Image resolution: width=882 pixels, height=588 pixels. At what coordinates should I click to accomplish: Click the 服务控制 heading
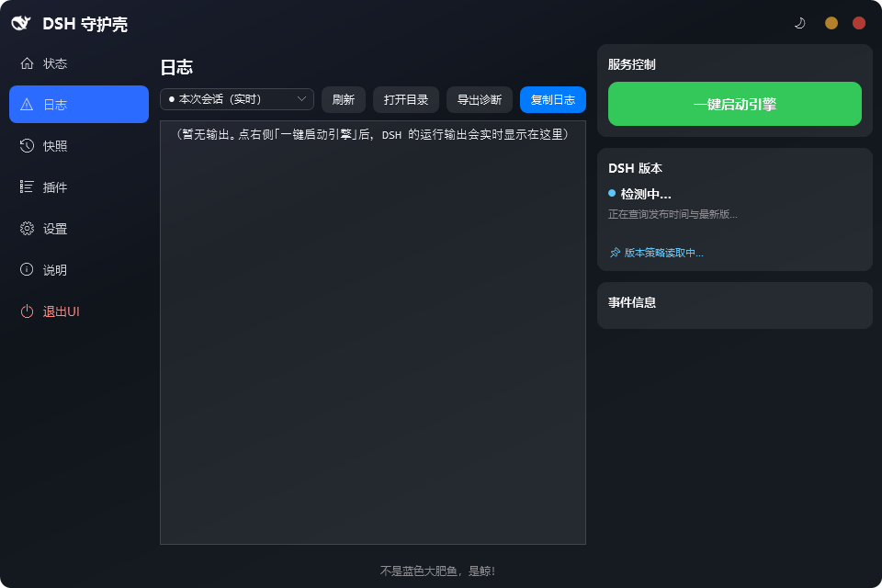[632, 64]
